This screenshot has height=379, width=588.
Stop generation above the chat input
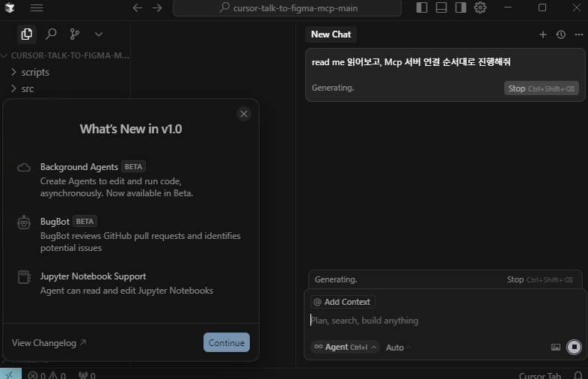coord(540,280)
